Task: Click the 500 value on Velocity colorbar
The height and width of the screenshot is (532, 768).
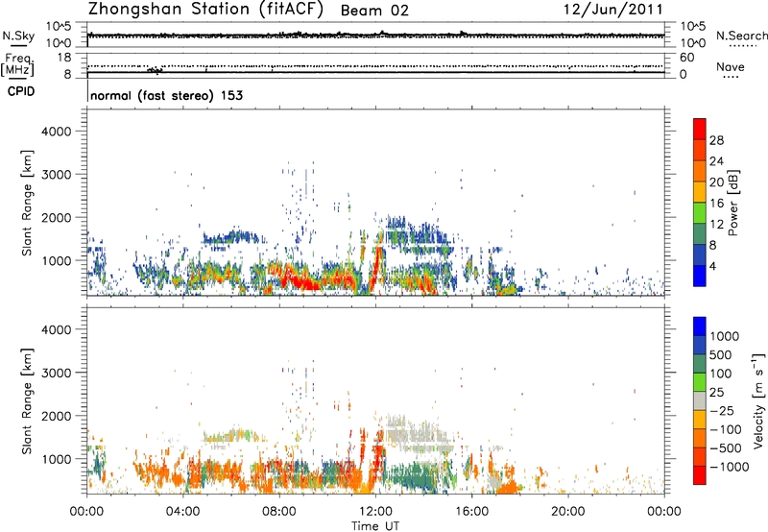Action: [x=720, y=355]
